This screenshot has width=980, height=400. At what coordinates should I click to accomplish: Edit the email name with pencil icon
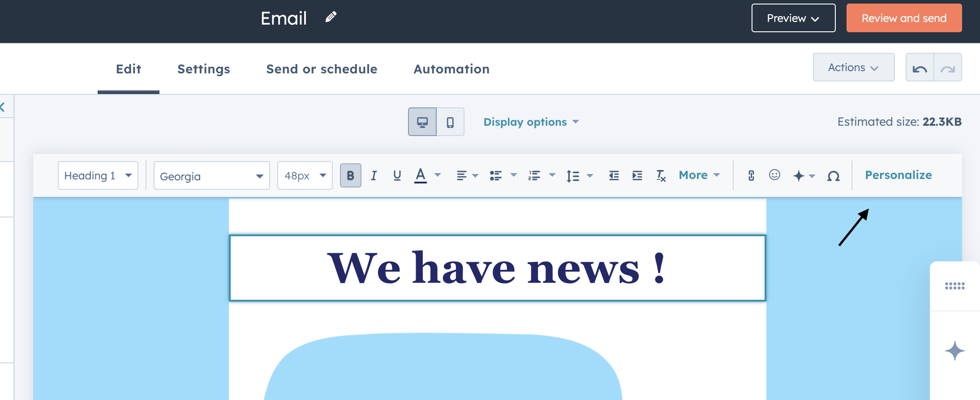point(331,17)
